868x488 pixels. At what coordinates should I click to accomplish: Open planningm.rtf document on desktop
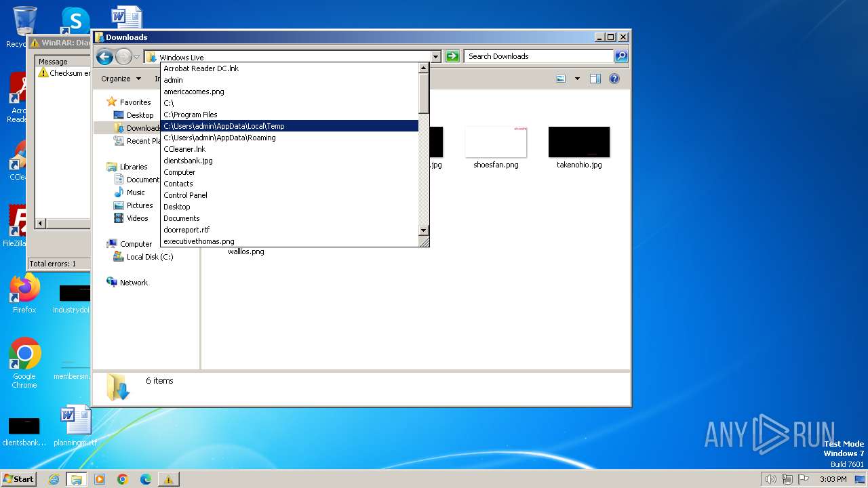click(75, 426)
